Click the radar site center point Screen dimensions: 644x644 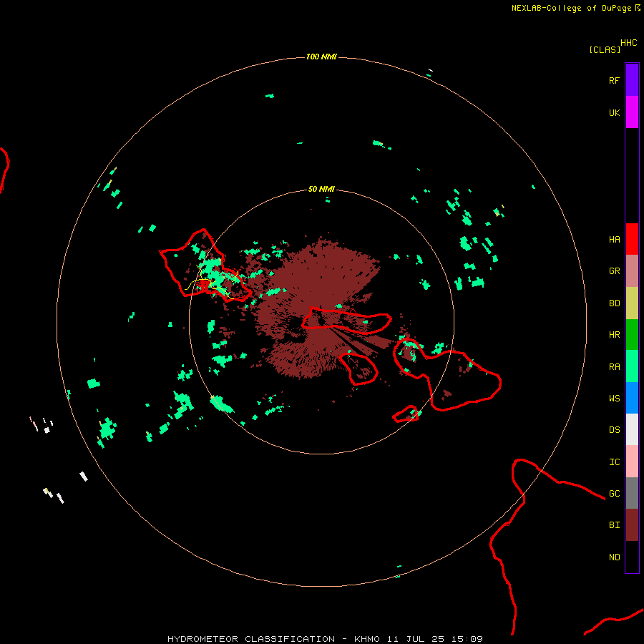tap(321, 321)
